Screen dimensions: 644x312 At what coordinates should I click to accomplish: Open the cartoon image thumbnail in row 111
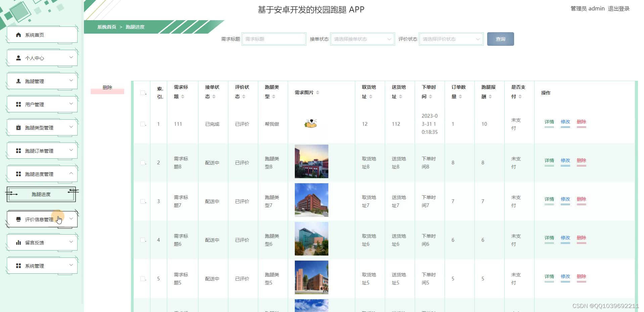[311, 123]
